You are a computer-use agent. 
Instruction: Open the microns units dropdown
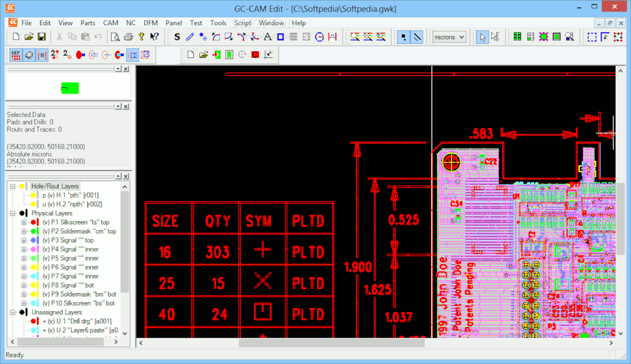click(x=449, y=37)
